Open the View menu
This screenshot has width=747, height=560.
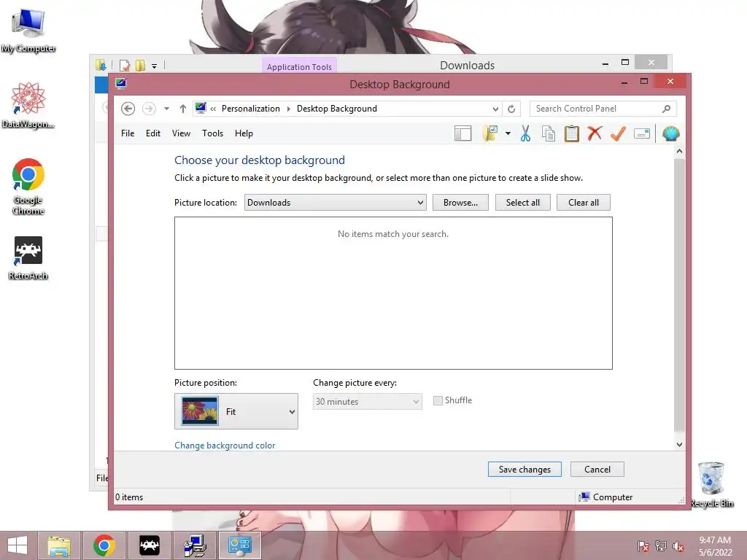tap(181, 133)
